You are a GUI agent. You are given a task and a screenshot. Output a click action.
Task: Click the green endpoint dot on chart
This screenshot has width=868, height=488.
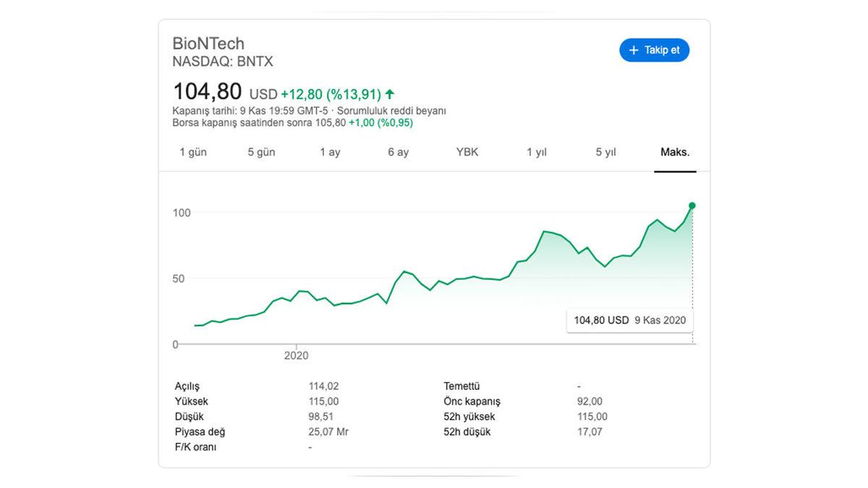tap(692, 206)
